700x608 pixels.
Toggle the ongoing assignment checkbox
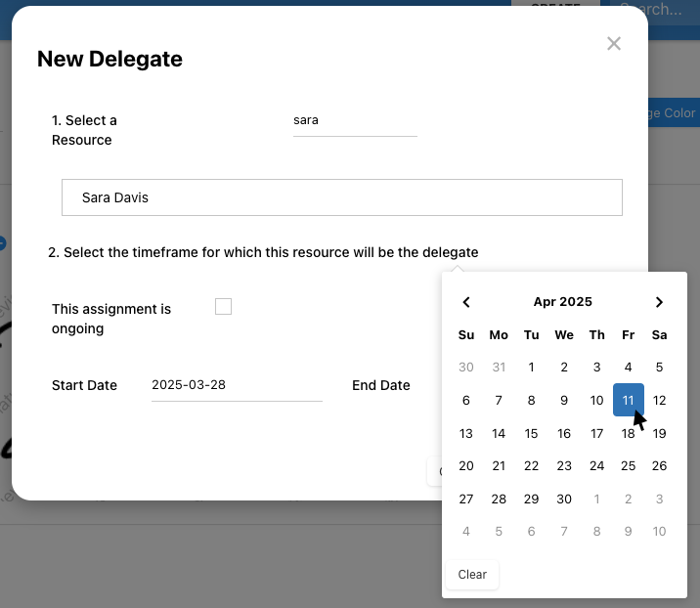click(x=224, y=307)
